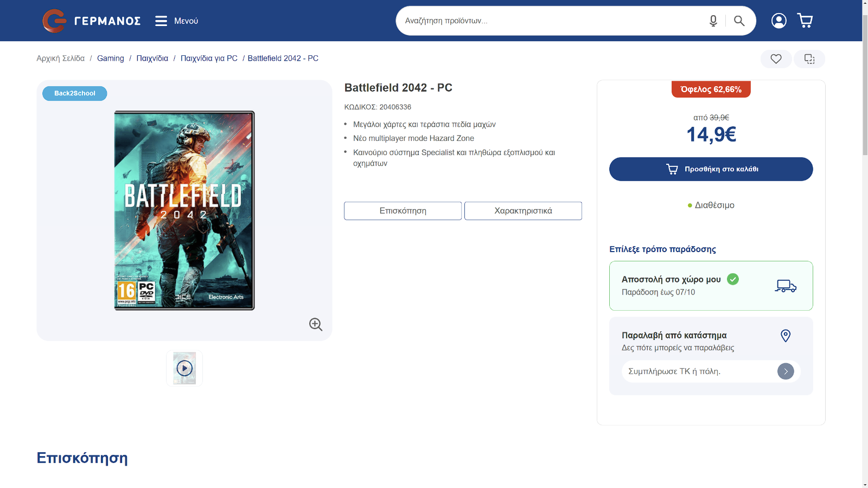Screen dimensions: 868x488
Task: Click the magnifier search icon
Action: [x=739, y=21]
